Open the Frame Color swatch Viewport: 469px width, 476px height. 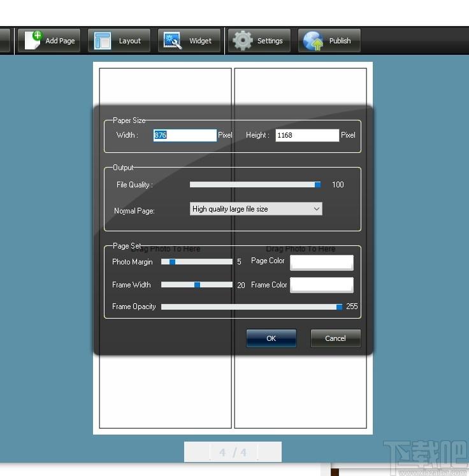pyautogui.click(x=322, y=285)
